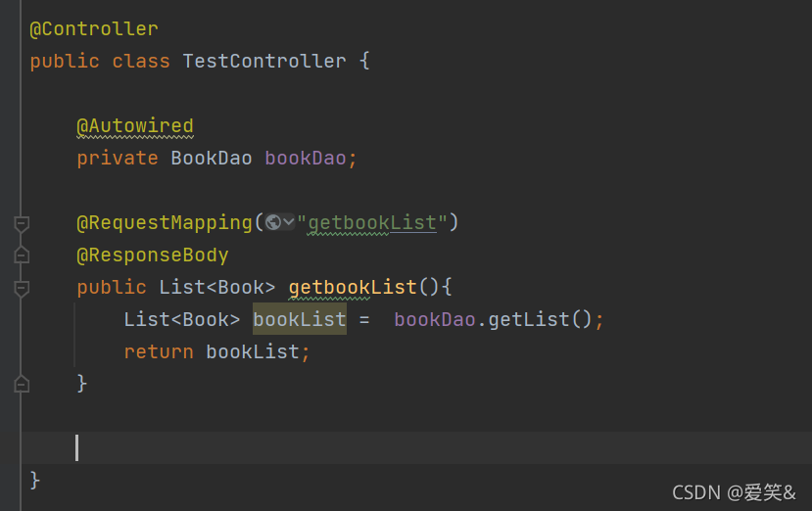Click the @RequestMapping annotation text
Viewport: 812px width, 511px height.
coord(165,223)
